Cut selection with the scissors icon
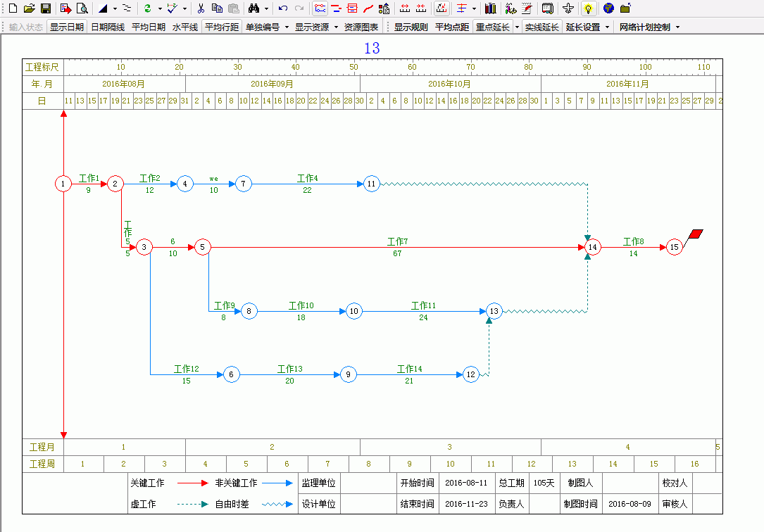The width and height of the screenshot is (764, 532). pyautogui.click(x=201, y=8)
